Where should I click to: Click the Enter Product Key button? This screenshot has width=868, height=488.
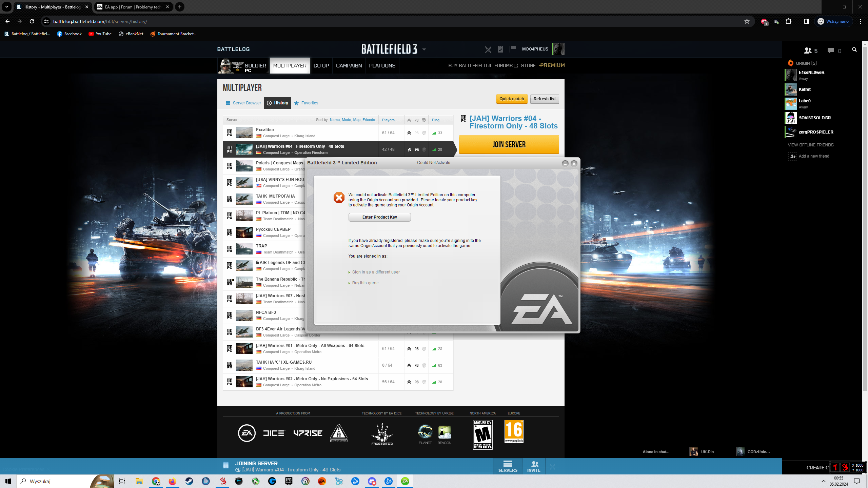coord(379,217)
